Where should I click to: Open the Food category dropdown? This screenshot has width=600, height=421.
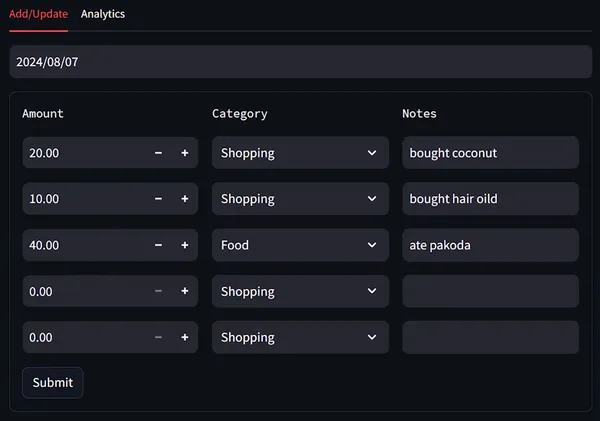coord(300,245)
